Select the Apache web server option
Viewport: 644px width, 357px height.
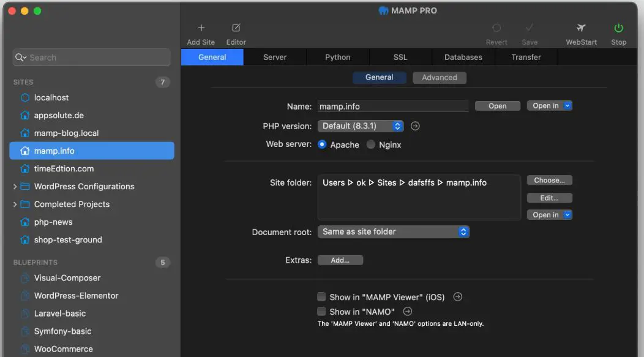click(322, 145)
